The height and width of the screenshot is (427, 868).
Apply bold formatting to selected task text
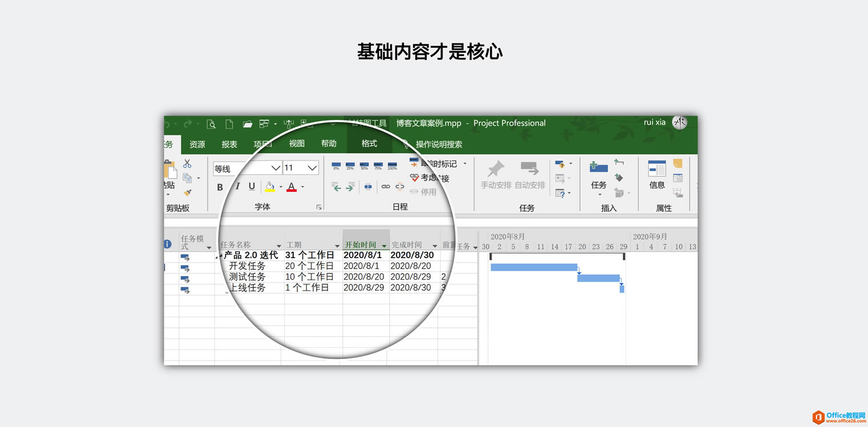click(x=219, y=187)
